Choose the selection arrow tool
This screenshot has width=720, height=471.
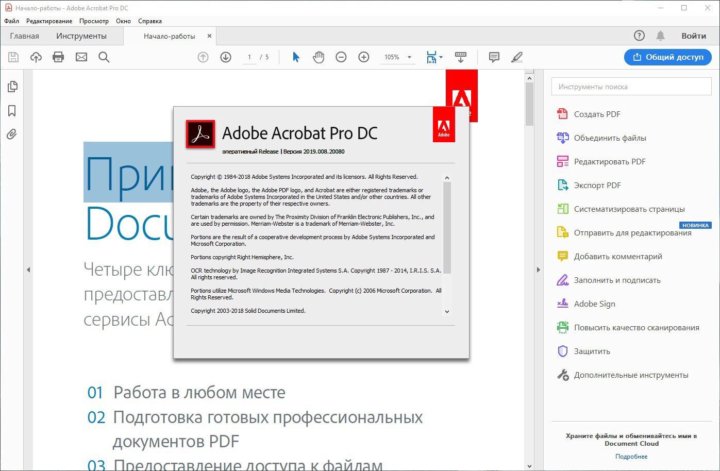point(296,57)
